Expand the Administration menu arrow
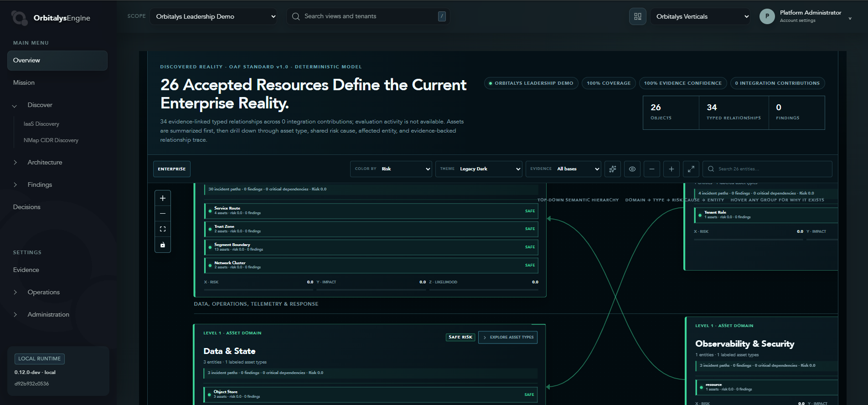 pos(15,315)
